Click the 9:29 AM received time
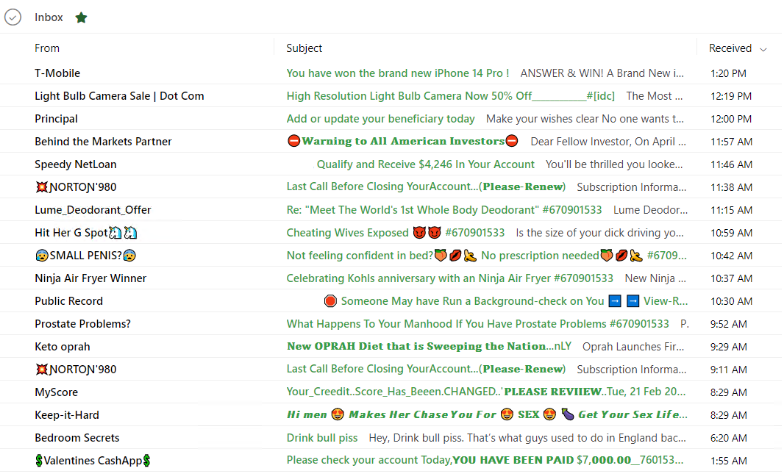782x472 pixels. 729,347
